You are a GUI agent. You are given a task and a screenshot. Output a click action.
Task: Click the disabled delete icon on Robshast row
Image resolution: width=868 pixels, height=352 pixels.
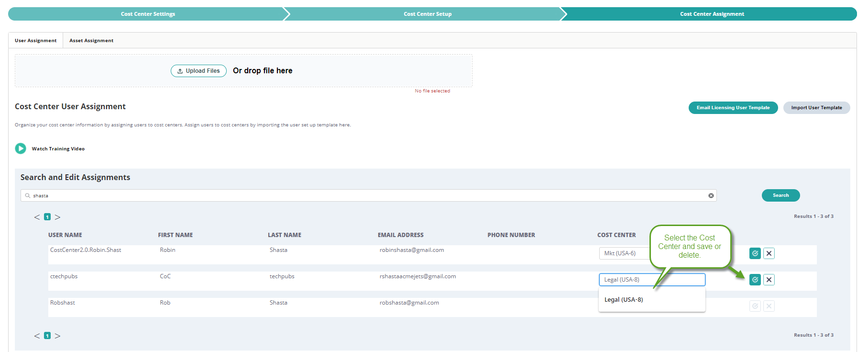(x=769, y=306)
